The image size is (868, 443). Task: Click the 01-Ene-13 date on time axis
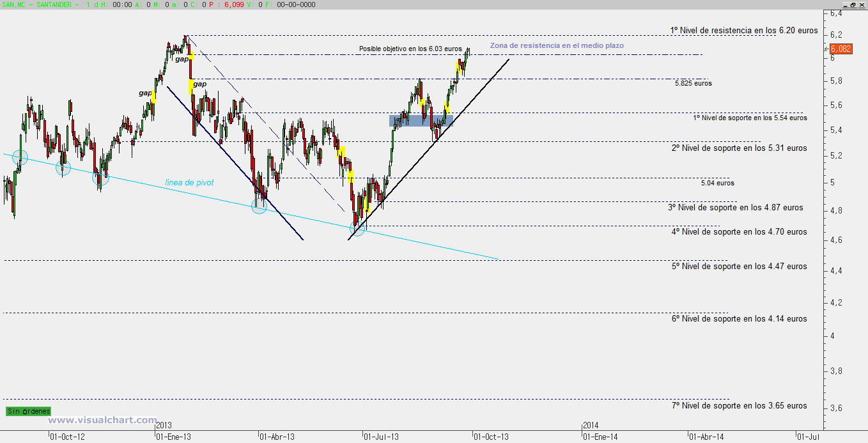point(174,437)
